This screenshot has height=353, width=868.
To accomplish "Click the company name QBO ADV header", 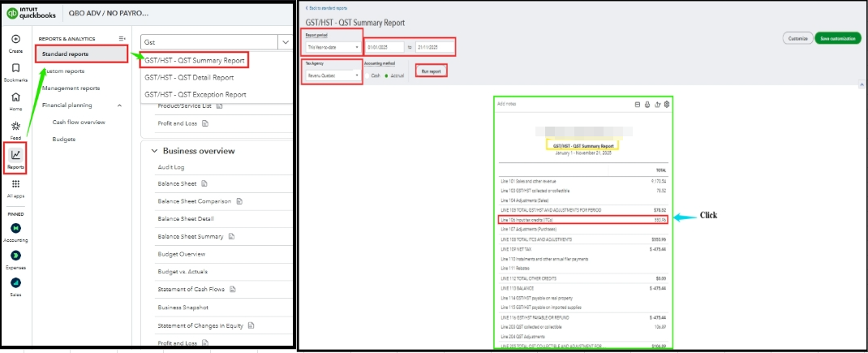I will [109, 13].
